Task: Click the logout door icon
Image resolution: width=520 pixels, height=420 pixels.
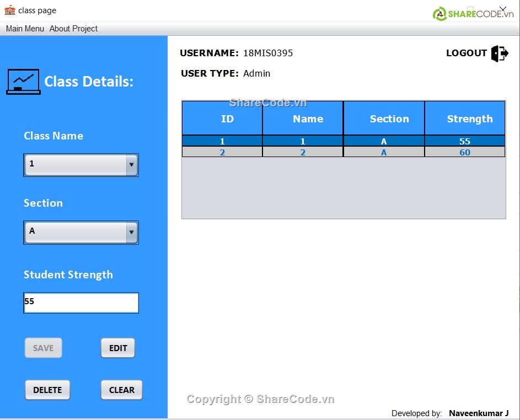Action: (500, 53)
